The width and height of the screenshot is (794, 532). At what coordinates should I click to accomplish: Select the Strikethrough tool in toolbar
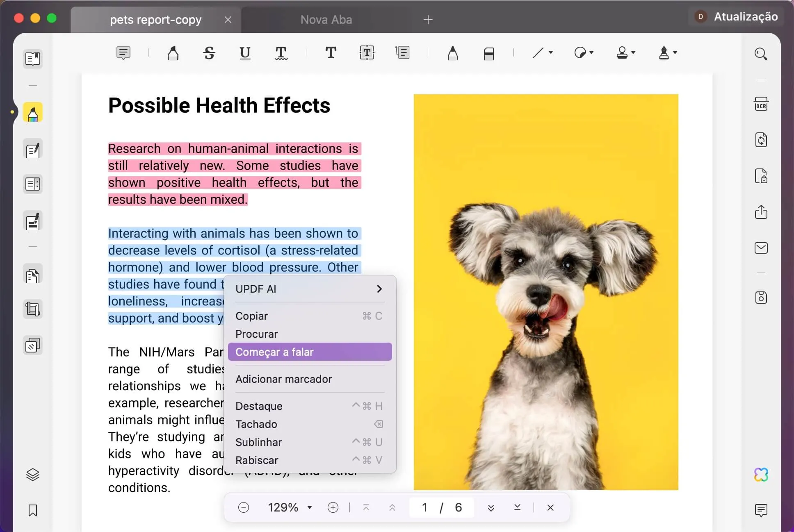click(x=209, y=53)
